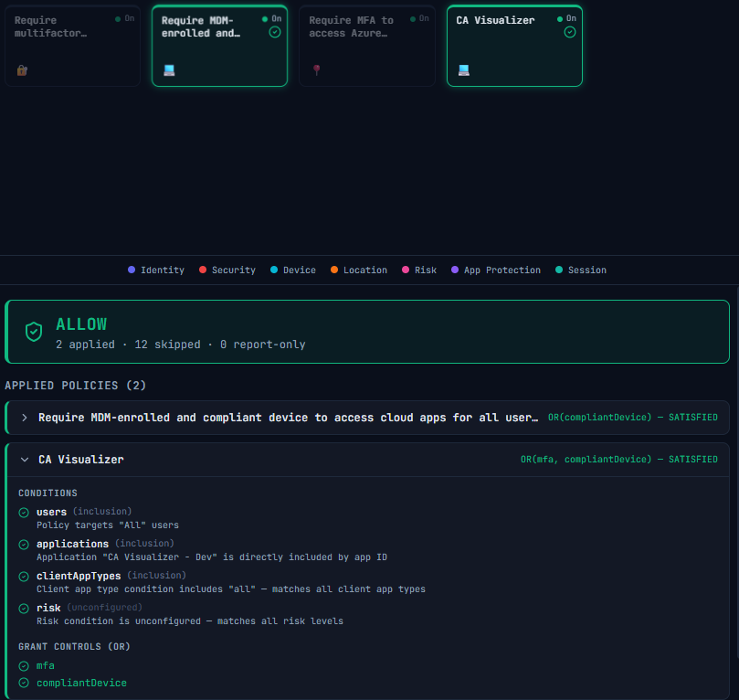Screen dimensions: 739x700
Task: Click the applications condition label
Action: pyautogui.click(x=72, y=544)
